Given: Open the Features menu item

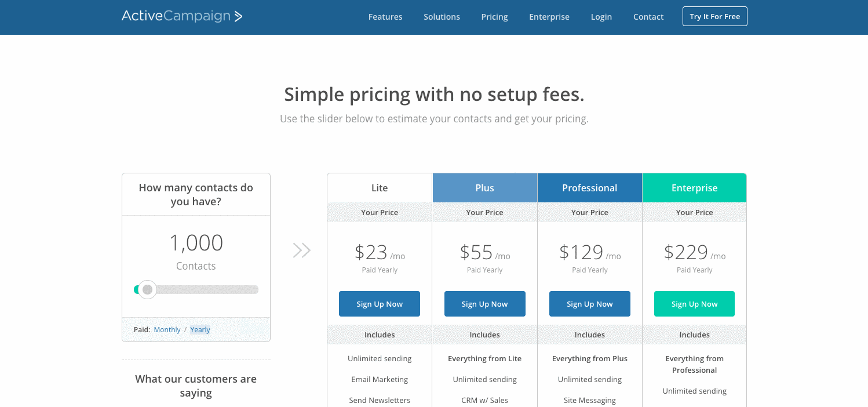Looking at the screenshot, I should pos(385,17).
